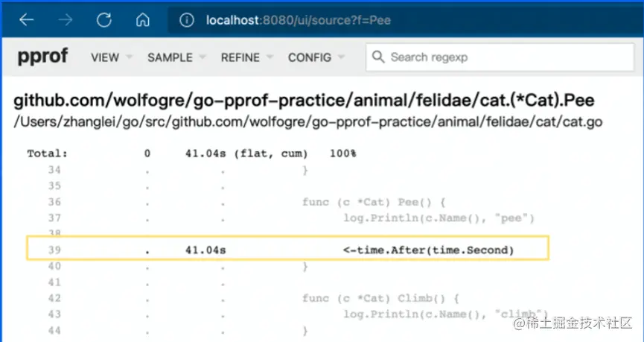Expand the CONFIG dropdown arrow
644x342 pixels.
tap(341, 57)
